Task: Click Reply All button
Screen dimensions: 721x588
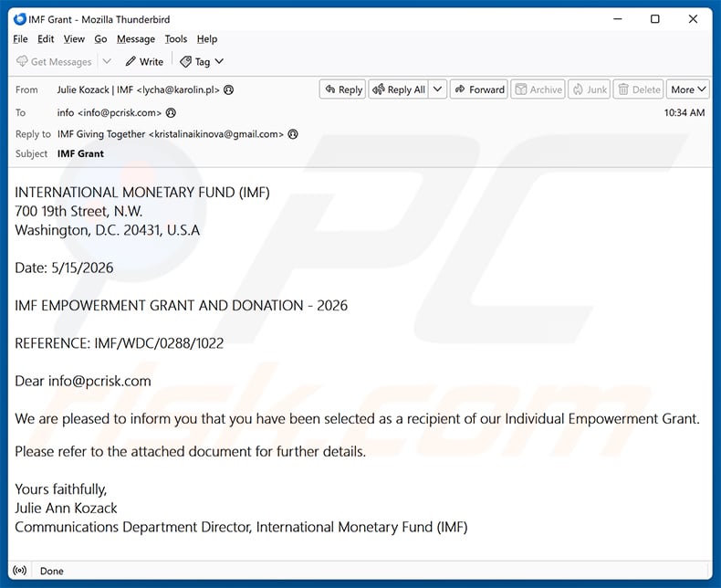Action: point(399,89)
